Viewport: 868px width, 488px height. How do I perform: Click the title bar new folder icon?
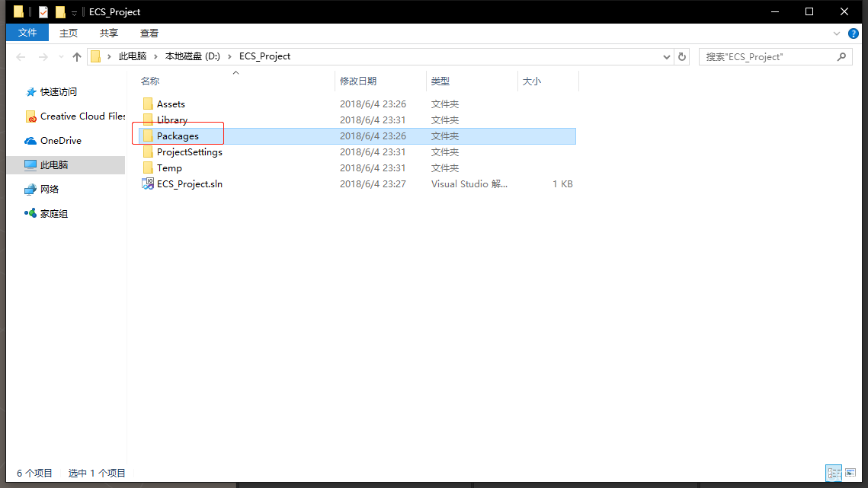60,11
